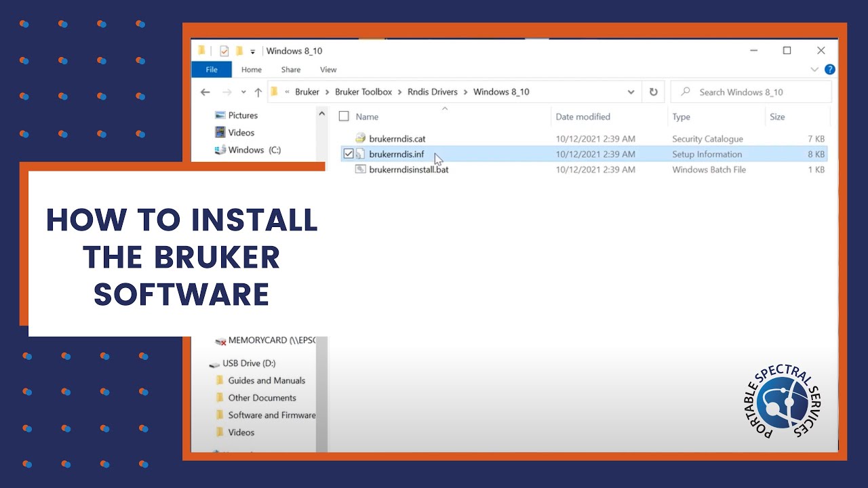Sort by Name column header

pyautogui.click(x=367, y=117)
